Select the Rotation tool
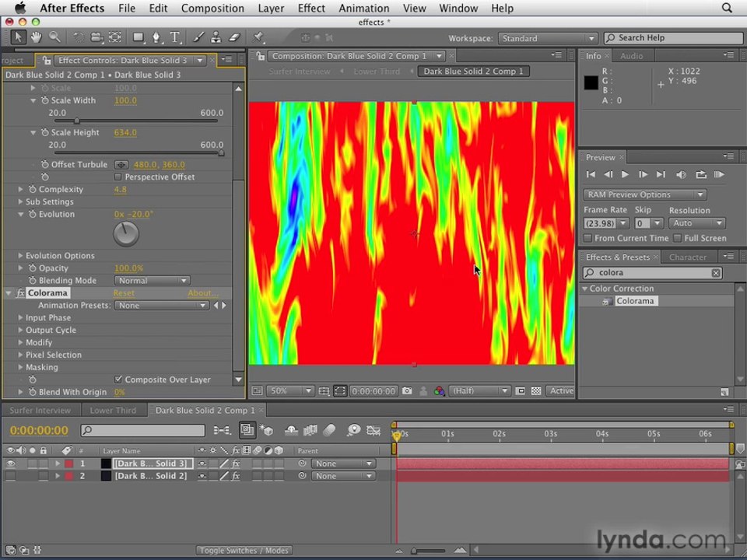Screen dimensions: 747x560 click(79, 37)
